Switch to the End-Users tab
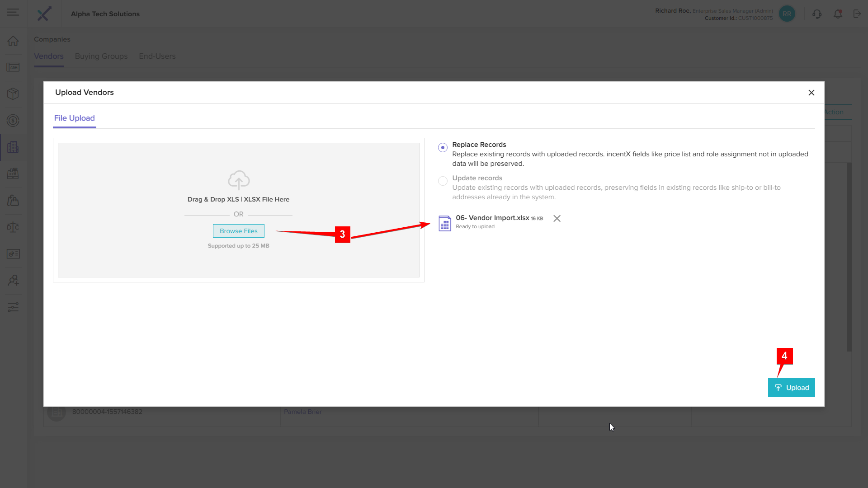868x488 pixels. 157,56
